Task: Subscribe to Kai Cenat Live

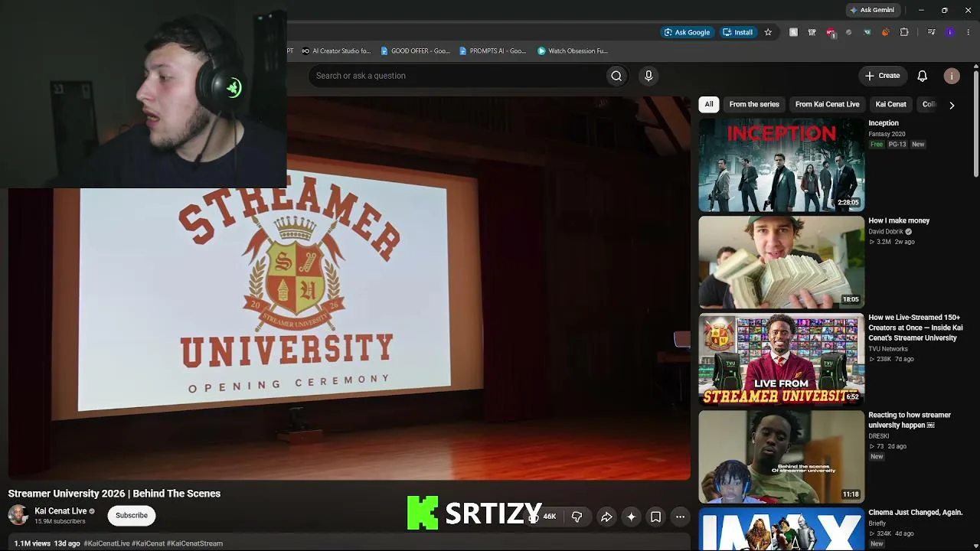Action: click(132, 515)
